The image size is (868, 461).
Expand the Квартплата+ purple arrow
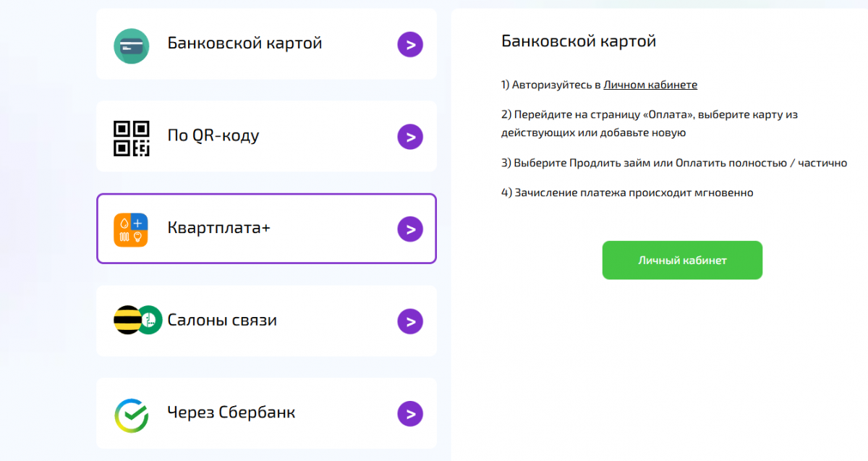click(x=410, y=229)
